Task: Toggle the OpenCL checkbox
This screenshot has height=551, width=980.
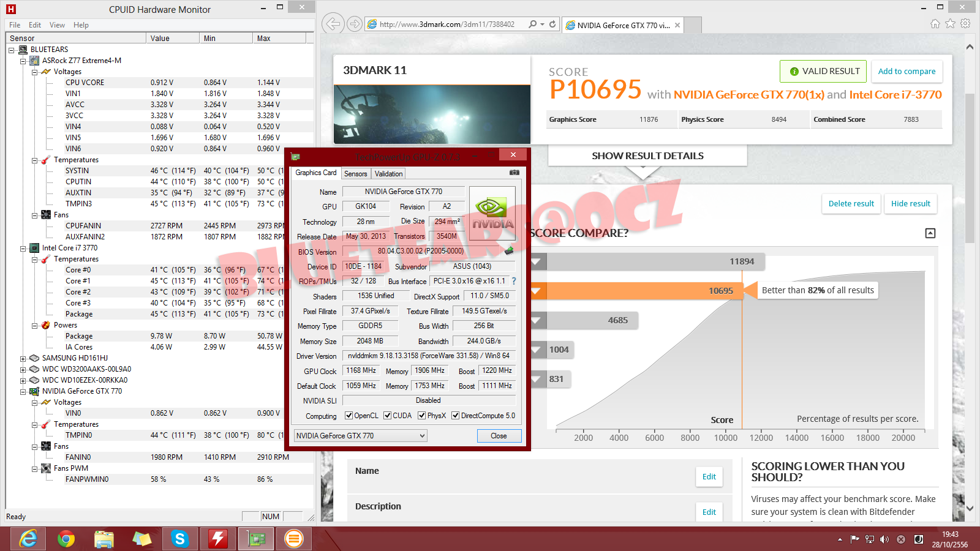Action: click(349, 416)
